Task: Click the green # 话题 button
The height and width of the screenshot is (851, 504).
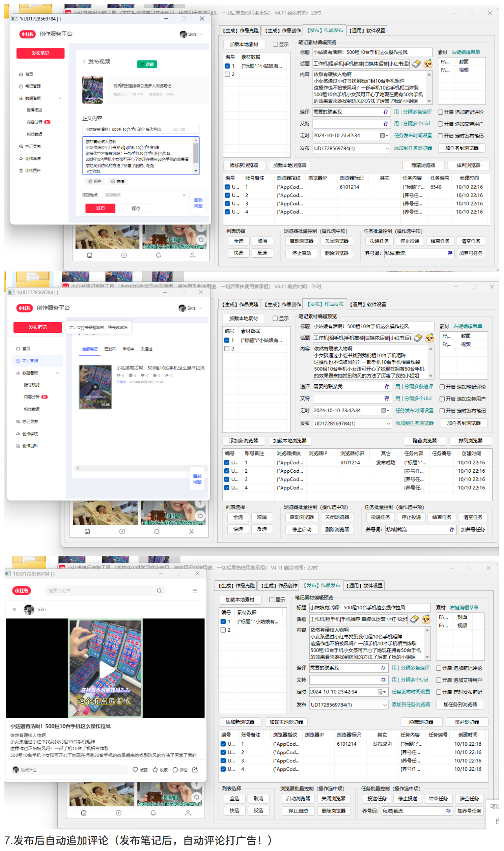Action: 147,64
